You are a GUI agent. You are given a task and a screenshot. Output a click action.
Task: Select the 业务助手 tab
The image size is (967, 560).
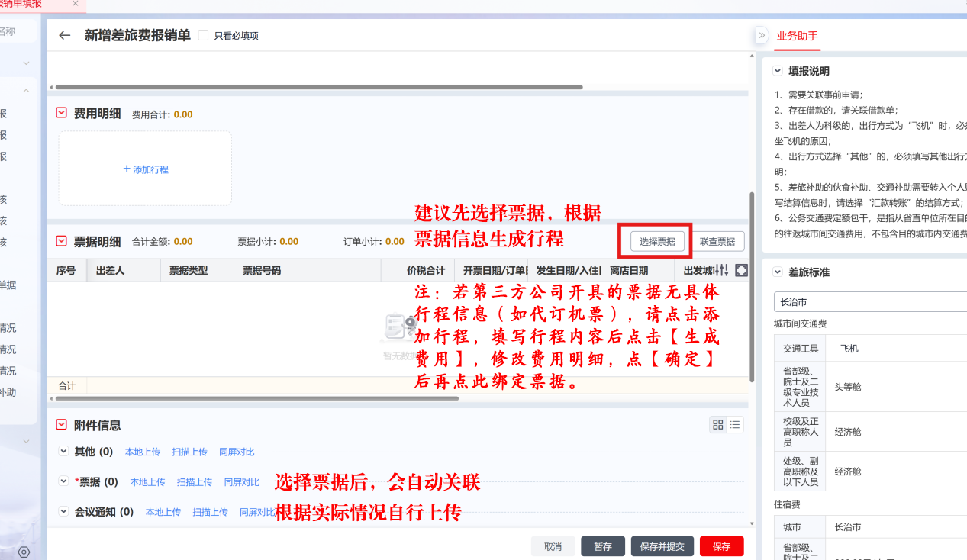click(x=797, y=35)
